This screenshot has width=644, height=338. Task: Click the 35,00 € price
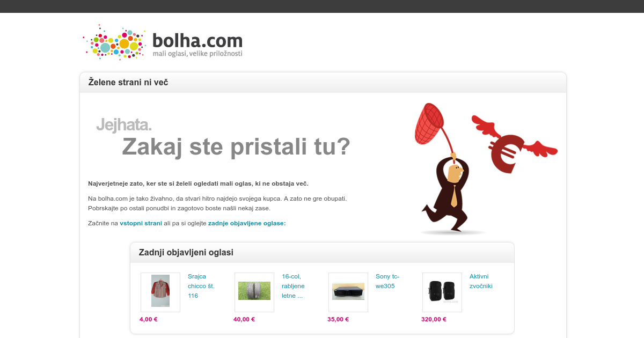coord(338,319)
